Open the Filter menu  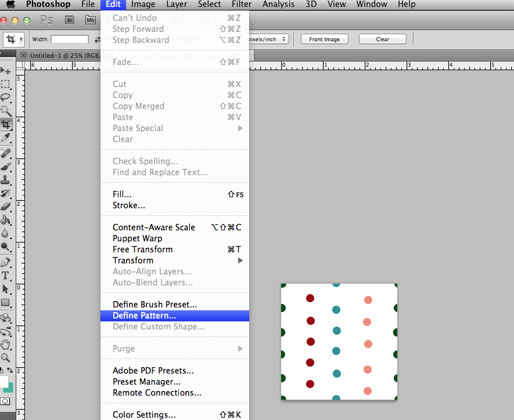241,4
